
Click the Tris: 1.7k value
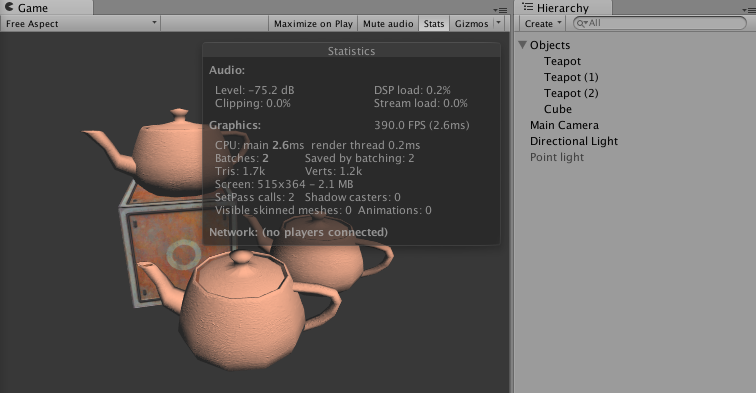[x=240, y=171]
